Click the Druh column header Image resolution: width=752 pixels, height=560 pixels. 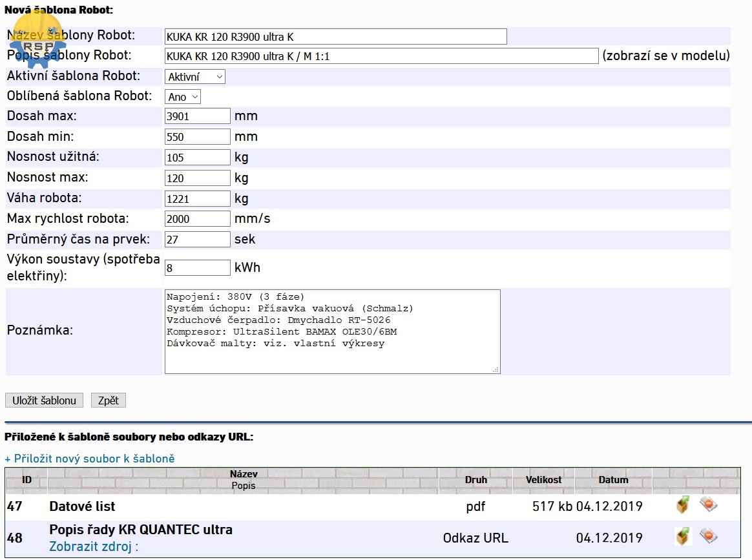click(x=475, y=480)
